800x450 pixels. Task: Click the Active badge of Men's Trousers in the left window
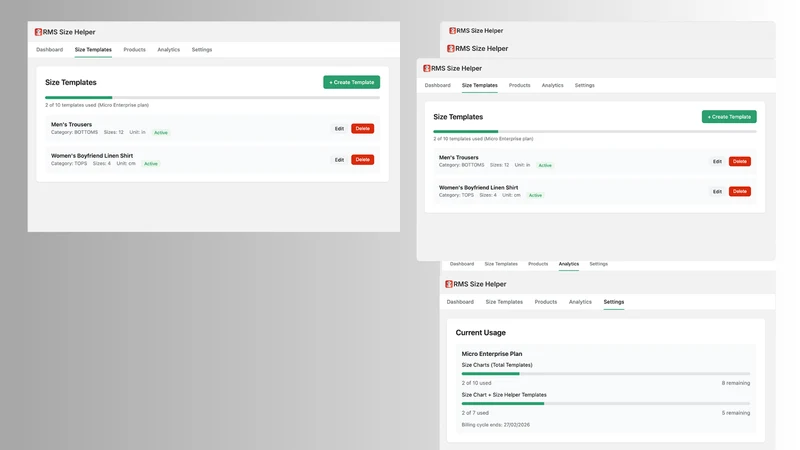point(161,133)
